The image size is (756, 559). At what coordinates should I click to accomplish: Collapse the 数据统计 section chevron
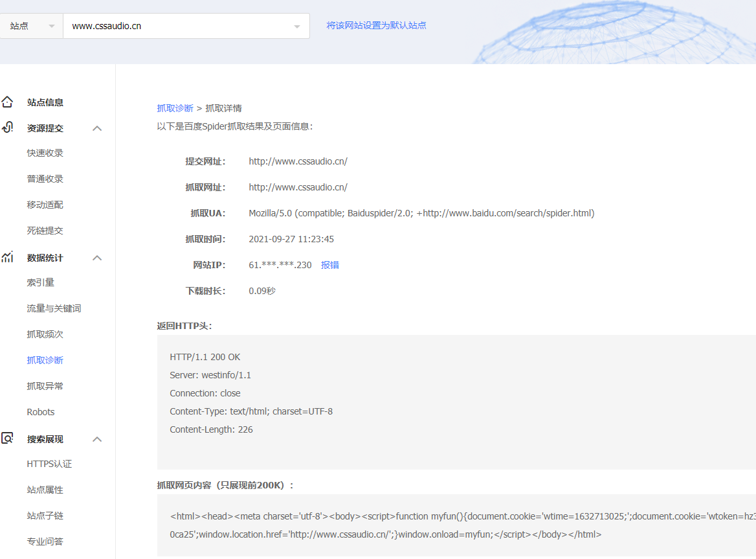[97, 258]
